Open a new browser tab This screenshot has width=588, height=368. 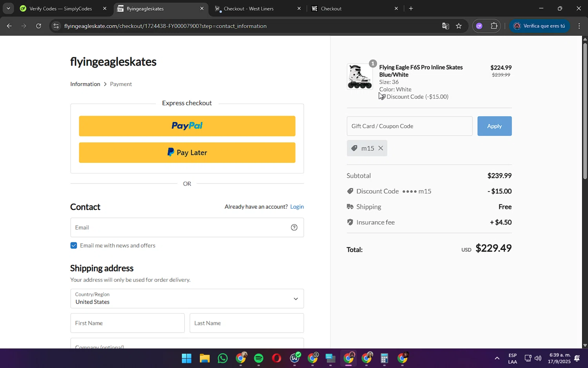[411, 9]
